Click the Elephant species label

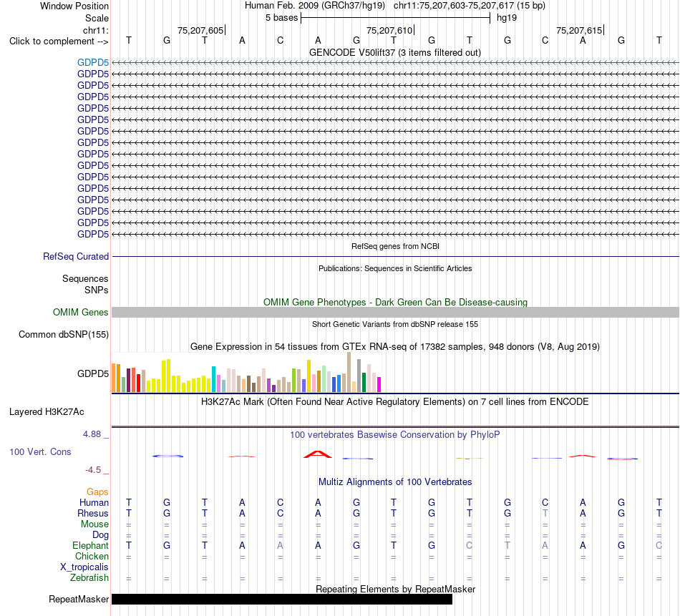[x=90, y=546]
